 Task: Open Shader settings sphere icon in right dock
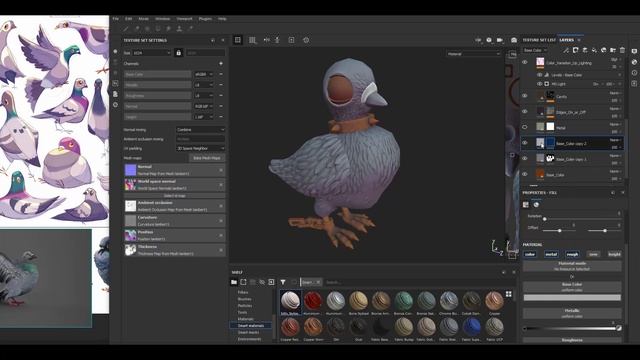634,62
